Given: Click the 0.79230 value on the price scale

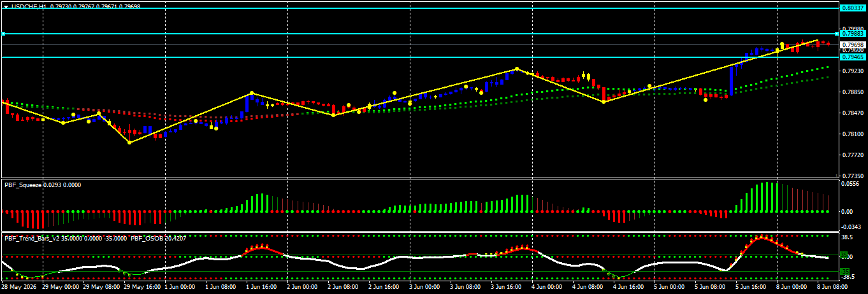Looking at the screenshot, I should (853, 71).
